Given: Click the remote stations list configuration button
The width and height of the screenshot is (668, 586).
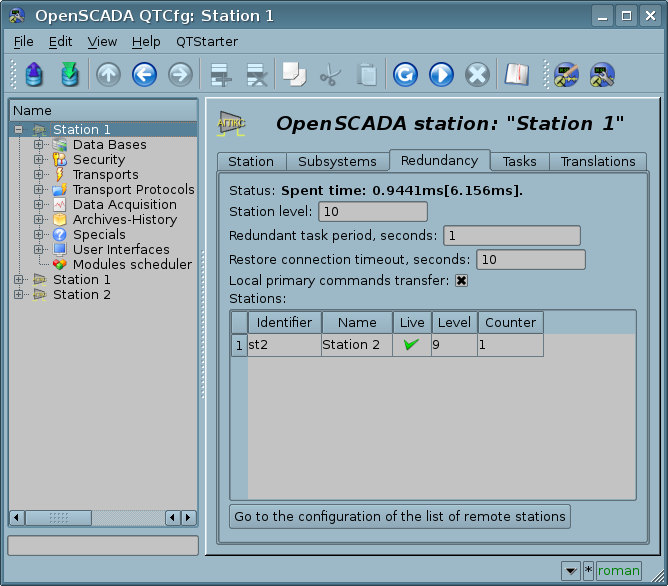Looking at the screenshot, I should coord(400,516).
